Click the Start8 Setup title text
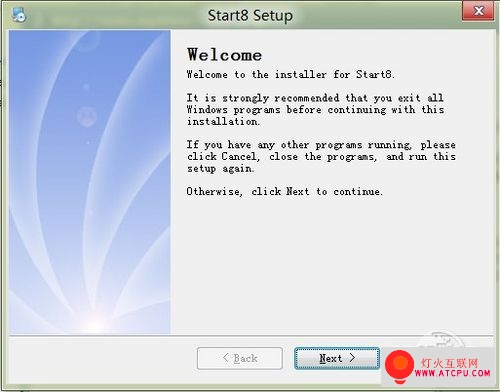Image resolution: width=500 pixels, height=392 pixels. [250, 15]
